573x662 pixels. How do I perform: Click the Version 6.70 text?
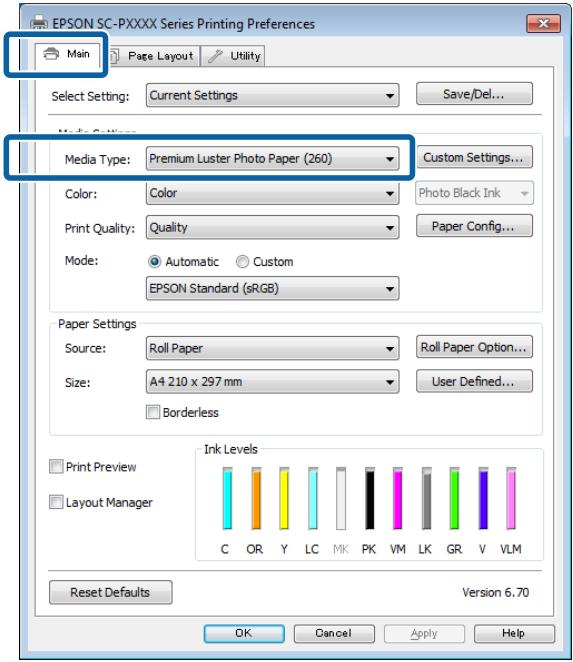(x=495, y=592)
